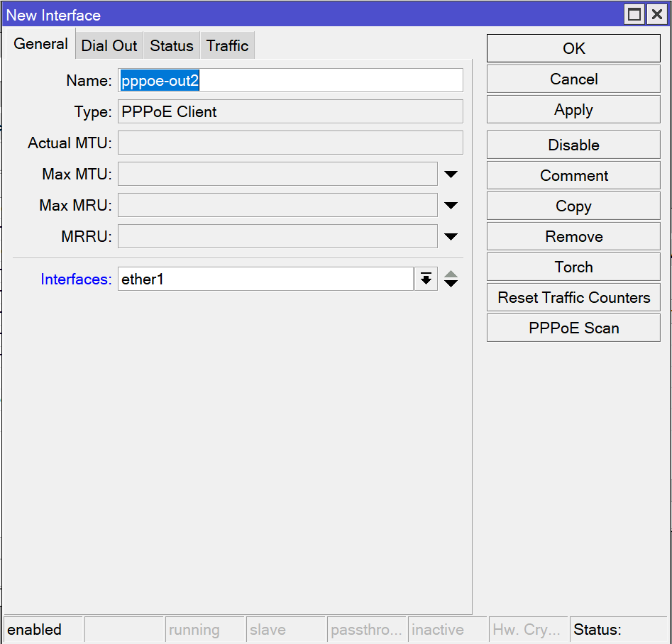Disable the pppoe-out2 interface

pos(573,145)
